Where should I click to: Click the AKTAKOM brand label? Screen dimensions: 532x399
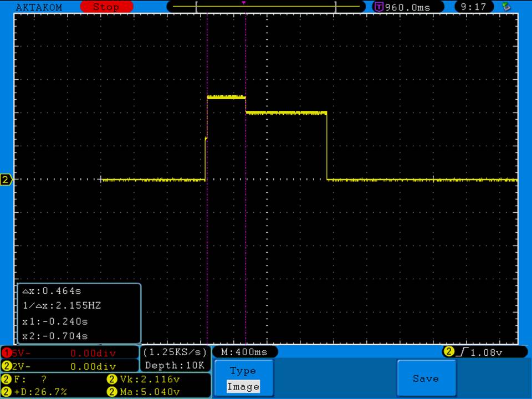[x=39, y=7]
